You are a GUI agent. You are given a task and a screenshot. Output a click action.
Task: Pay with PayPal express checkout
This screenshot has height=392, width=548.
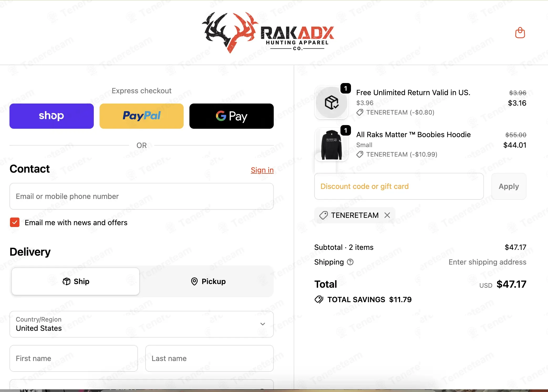pyautogui.click(x=142, y=116)
